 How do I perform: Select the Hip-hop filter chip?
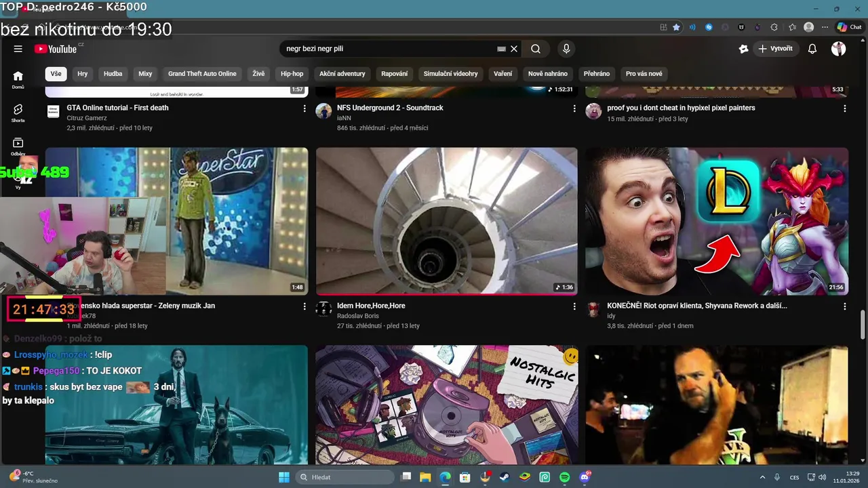[292, 74]
